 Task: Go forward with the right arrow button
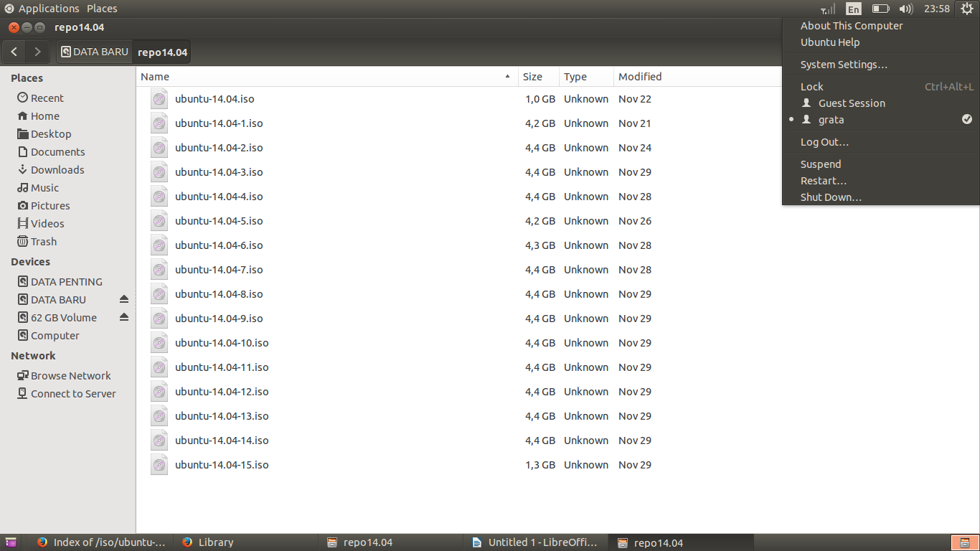click(37, 52)
